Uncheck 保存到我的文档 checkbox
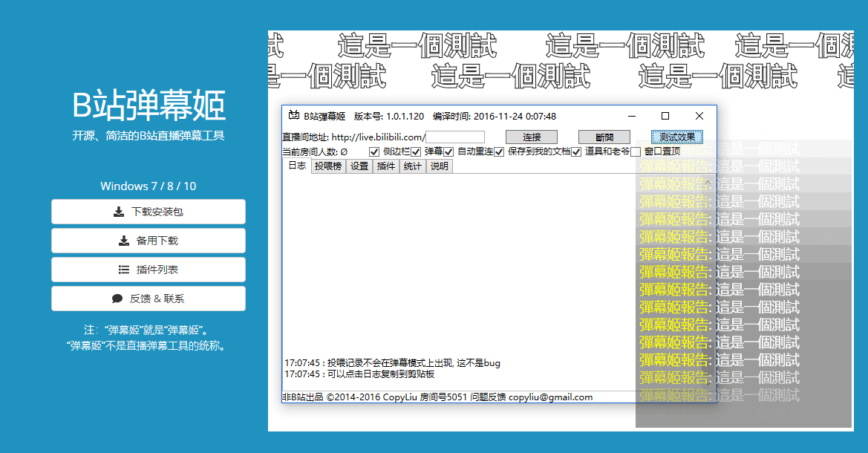The width and height of the screenshot is (868, 453). point(499,151)
